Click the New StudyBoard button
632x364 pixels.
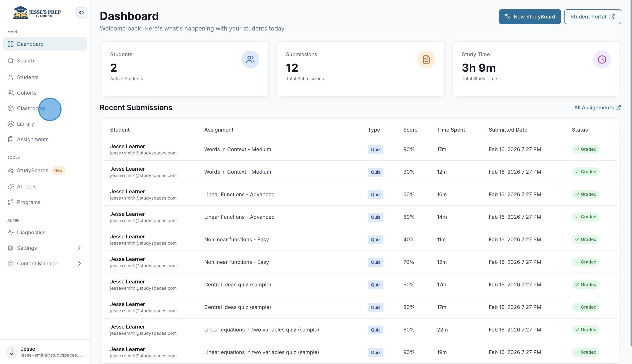coord(530,17)
